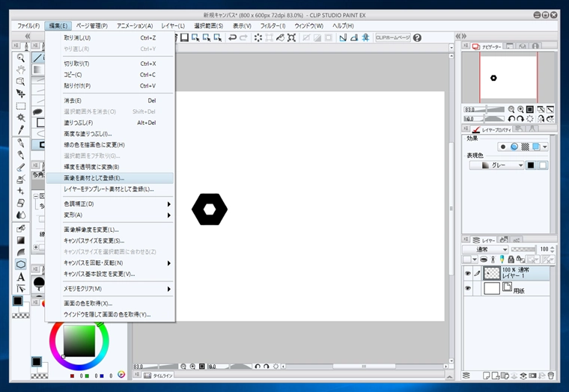This screenshot has width=569, height=392.
Task: Click the Clear dotted-circle icon in command bar
Action: pyautogui.click(x=258, y=37)
